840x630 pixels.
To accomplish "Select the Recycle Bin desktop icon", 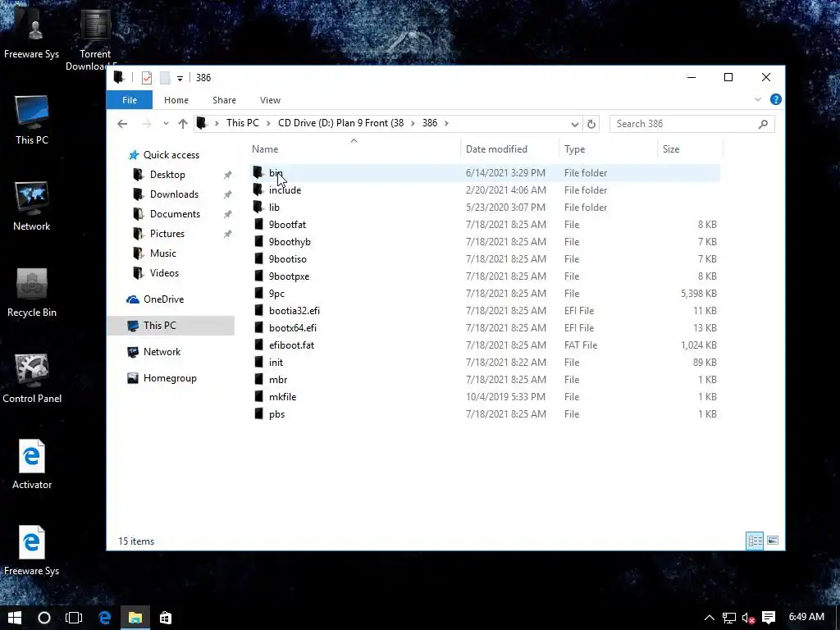I will coord(32,293).
